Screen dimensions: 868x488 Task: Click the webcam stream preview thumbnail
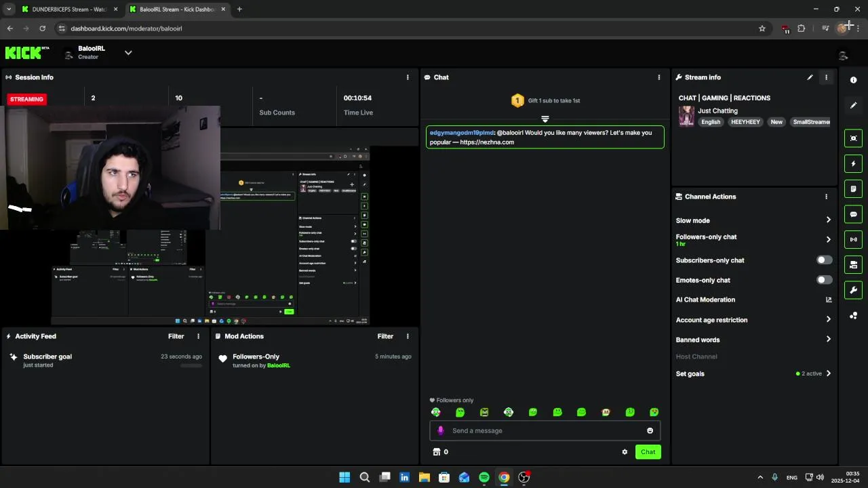click(x=110, y=167)
